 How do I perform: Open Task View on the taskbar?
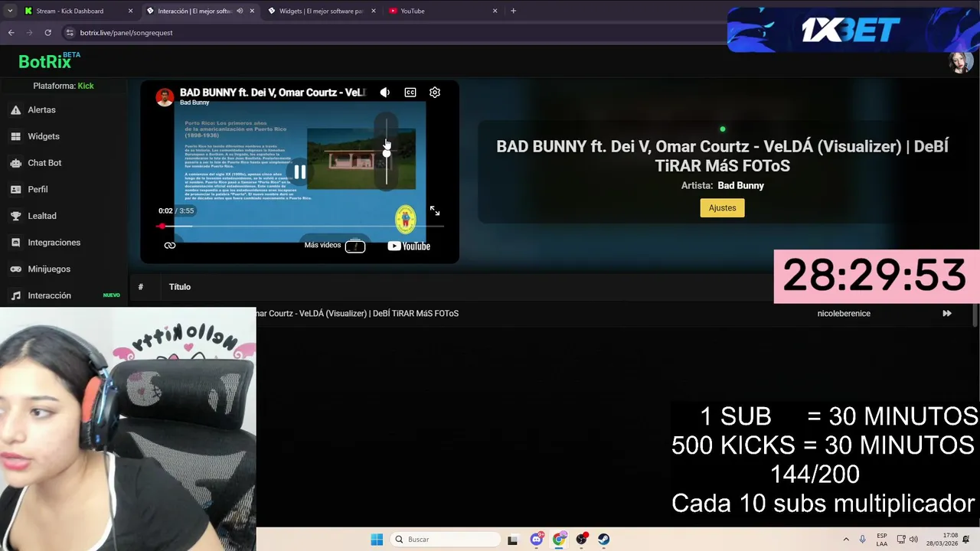[x=512, y=540]
